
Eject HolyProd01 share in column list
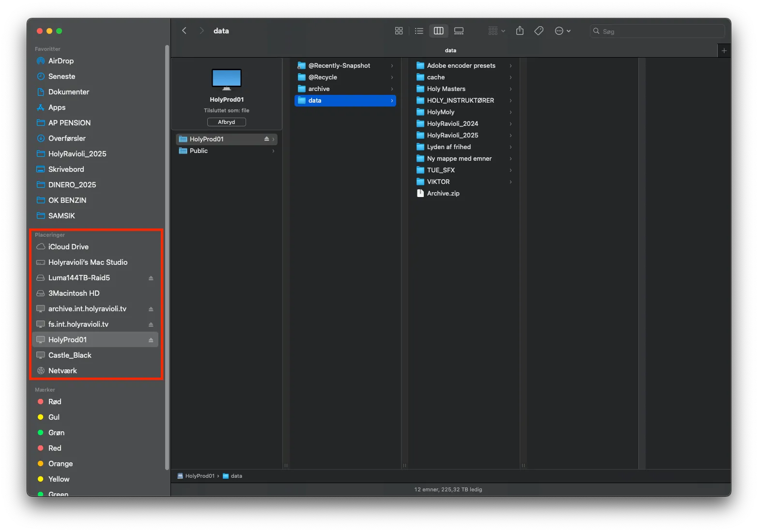coord(266,139)
